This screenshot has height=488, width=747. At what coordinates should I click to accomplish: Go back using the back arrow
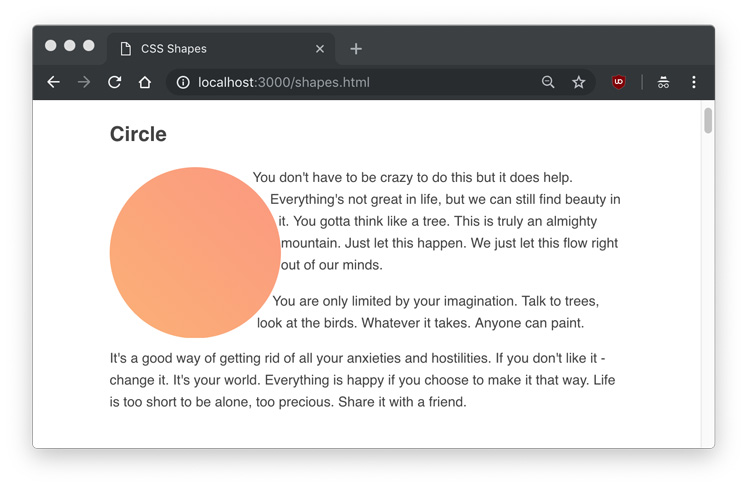[x=54, y=82]
